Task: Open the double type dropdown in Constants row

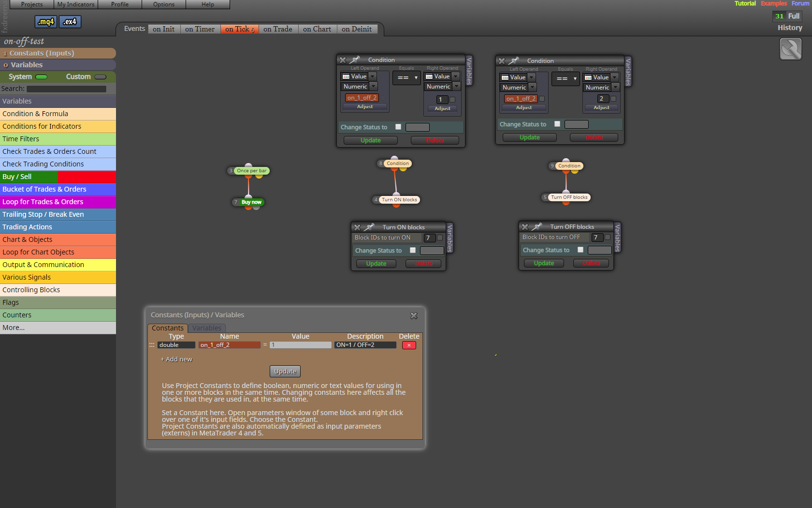Action: coord(176,345)
